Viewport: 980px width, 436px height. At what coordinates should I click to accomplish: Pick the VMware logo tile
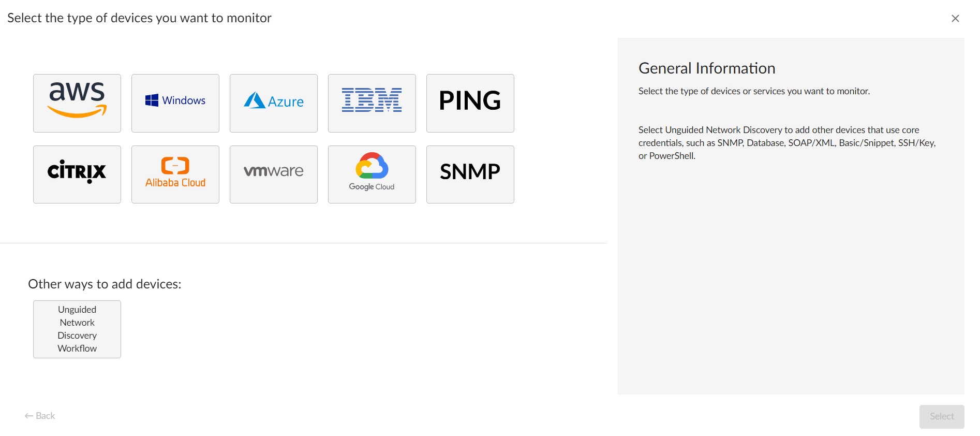point(274,175)
